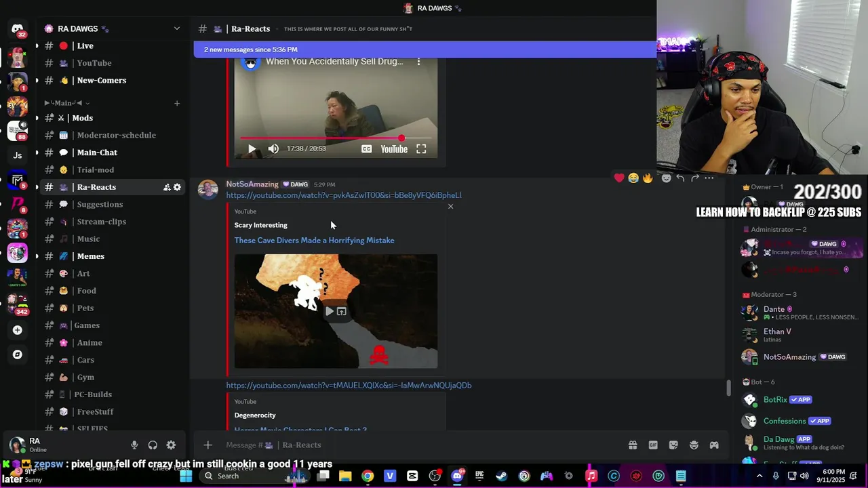868x488 pixels.
Task: Open the sticker picker
Action: (673, 445)
